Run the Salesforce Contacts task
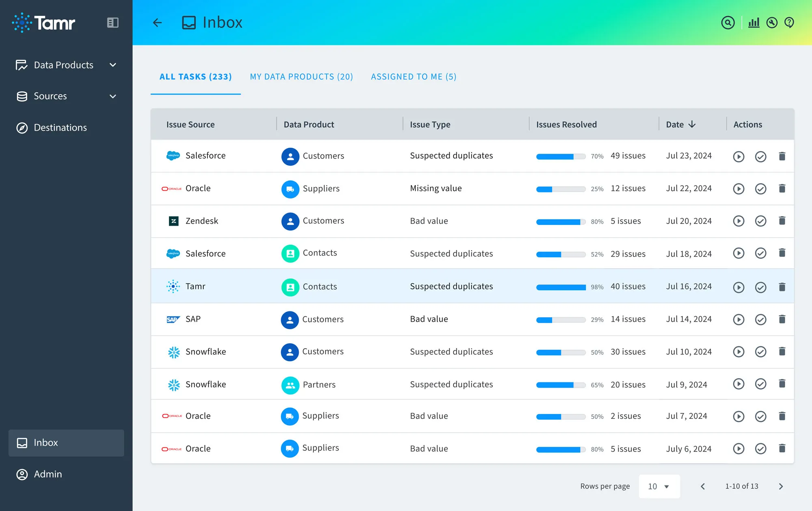 coord(739,253)
